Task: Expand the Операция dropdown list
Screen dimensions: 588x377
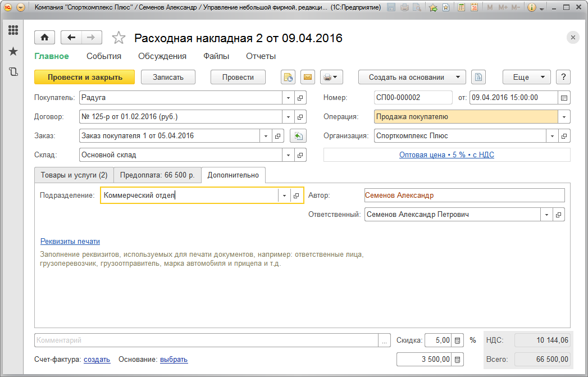Action: pyautogui.click(x=564, y=117)
